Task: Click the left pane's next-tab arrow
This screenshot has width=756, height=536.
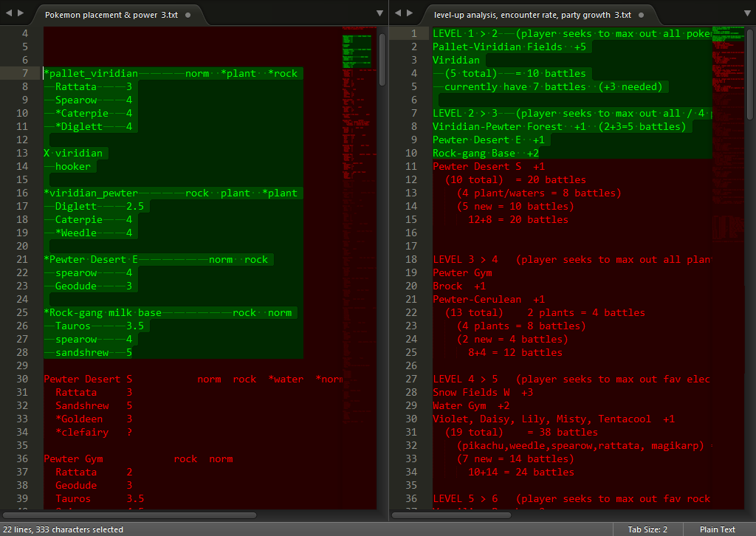Action: click(20, 13)
